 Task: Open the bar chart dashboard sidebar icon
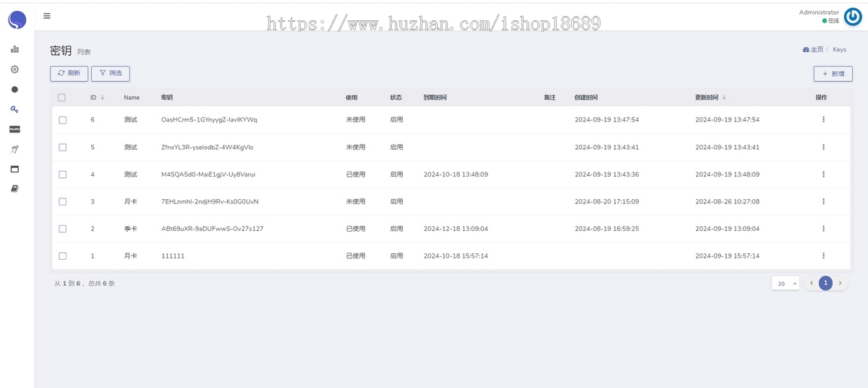click(14, 49)
